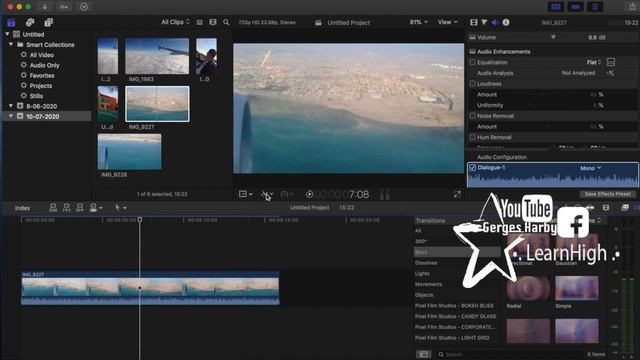Open the graphic equalizer button
Viewport: 640px width, 360px height.
(611, 62)
